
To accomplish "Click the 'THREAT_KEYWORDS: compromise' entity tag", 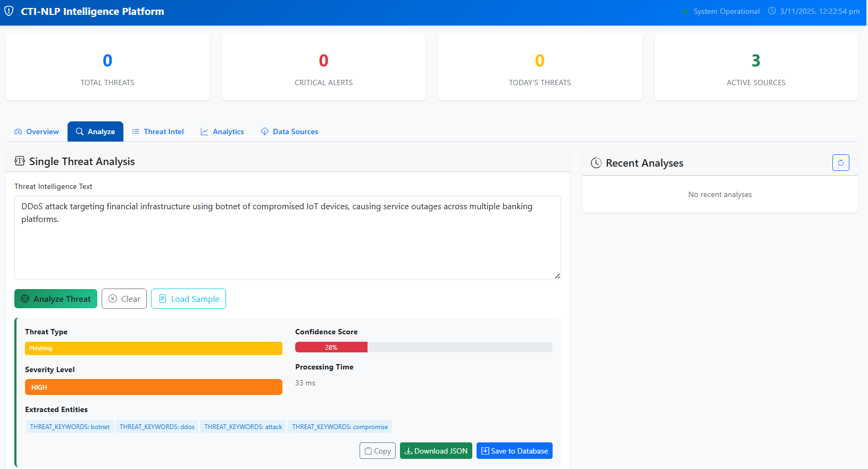I will 340,426.
